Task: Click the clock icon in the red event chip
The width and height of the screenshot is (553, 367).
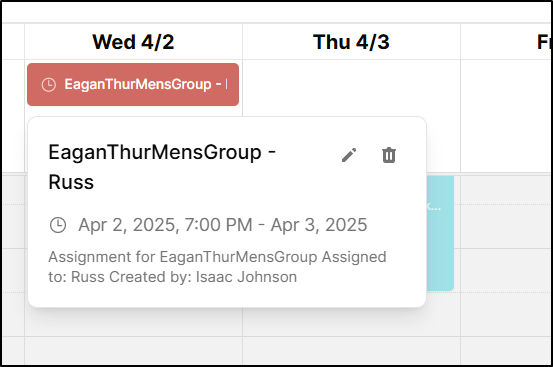Action: 49,85
